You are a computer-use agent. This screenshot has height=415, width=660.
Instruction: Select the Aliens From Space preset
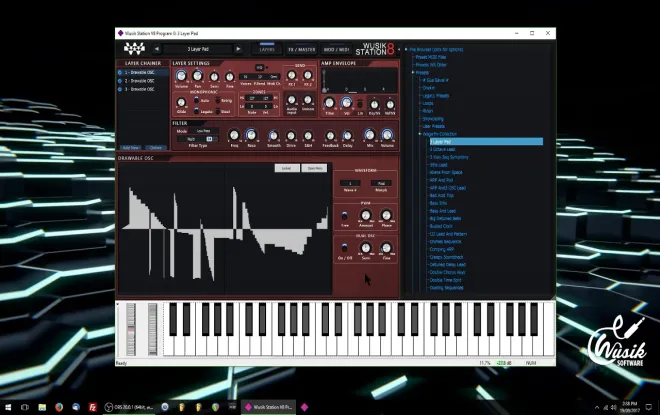pyautogui.click(x=446, y=173)
